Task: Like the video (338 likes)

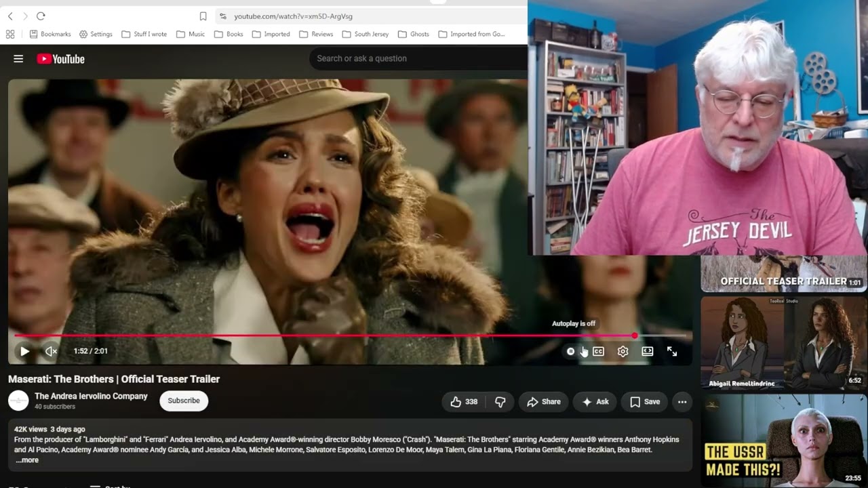Action: click(x=464, y=401)
